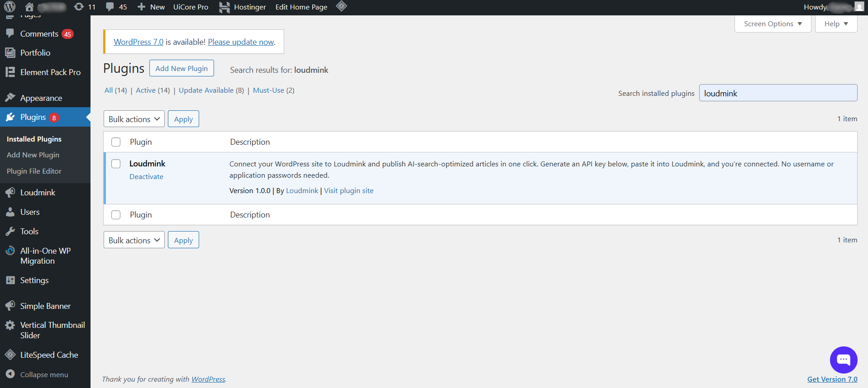Click the Please update now link
The image size is (868, 388).
241,42
